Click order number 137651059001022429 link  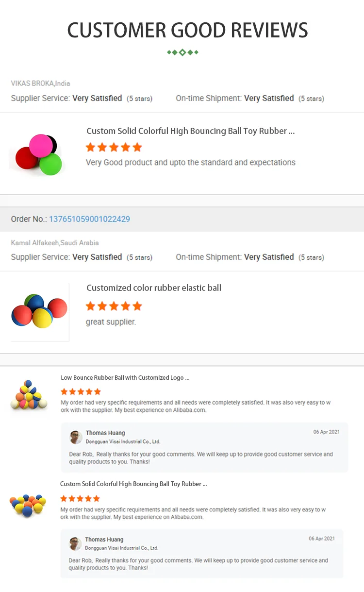pos(89,219)
